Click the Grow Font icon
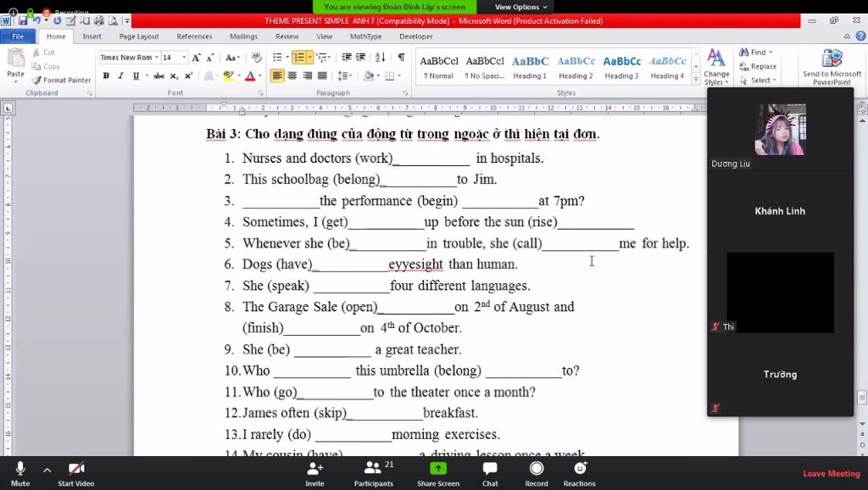The image size is (868, 490). click(x=196, y=58)
